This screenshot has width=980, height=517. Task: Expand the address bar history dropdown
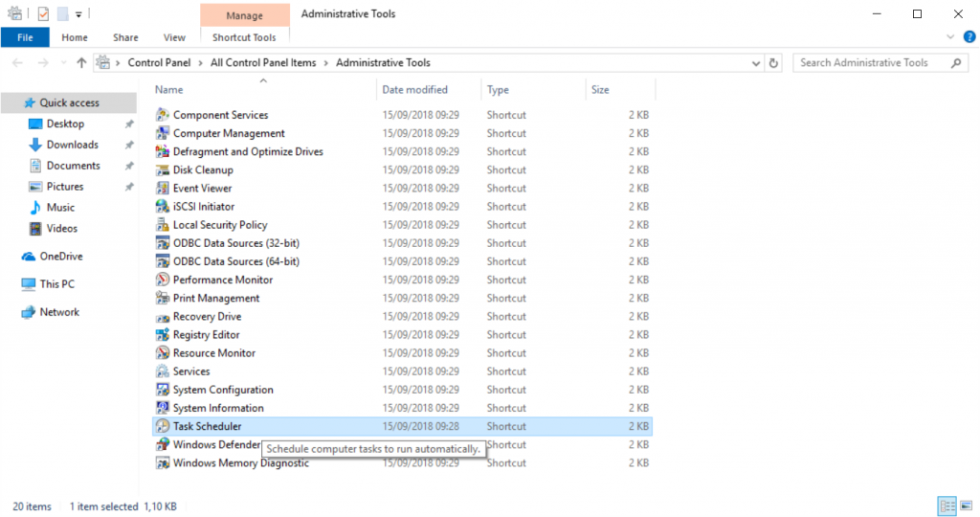(756, 63)
